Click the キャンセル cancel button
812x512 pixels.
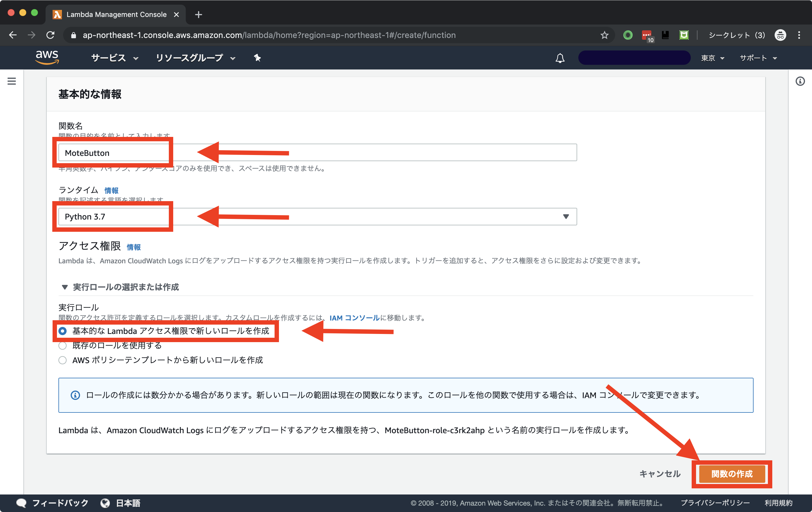point(660,473)
